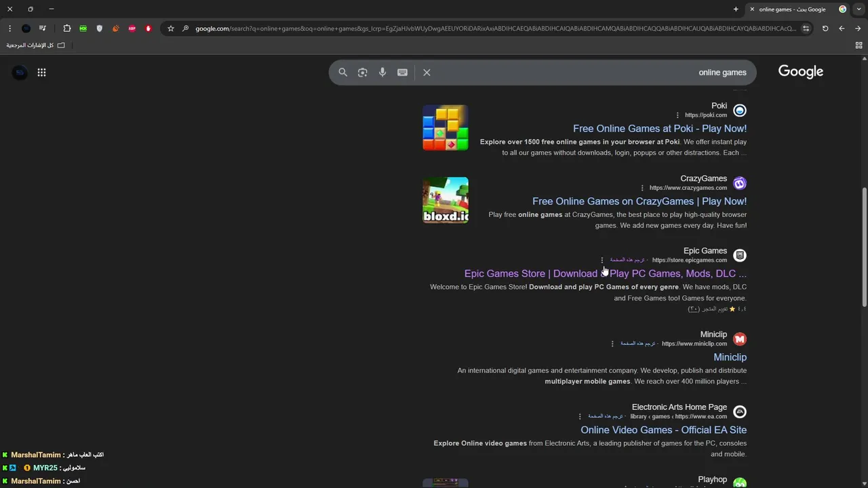Open the Google apps grid
This screenshot has height=488, width=868.
(41, 73)
